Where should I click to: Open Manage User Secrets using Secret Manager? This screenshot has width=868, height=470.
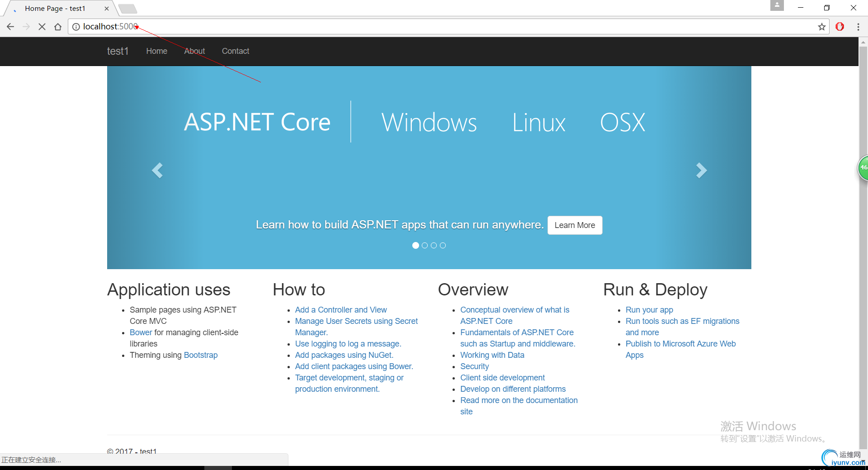[x=356, y=327]
